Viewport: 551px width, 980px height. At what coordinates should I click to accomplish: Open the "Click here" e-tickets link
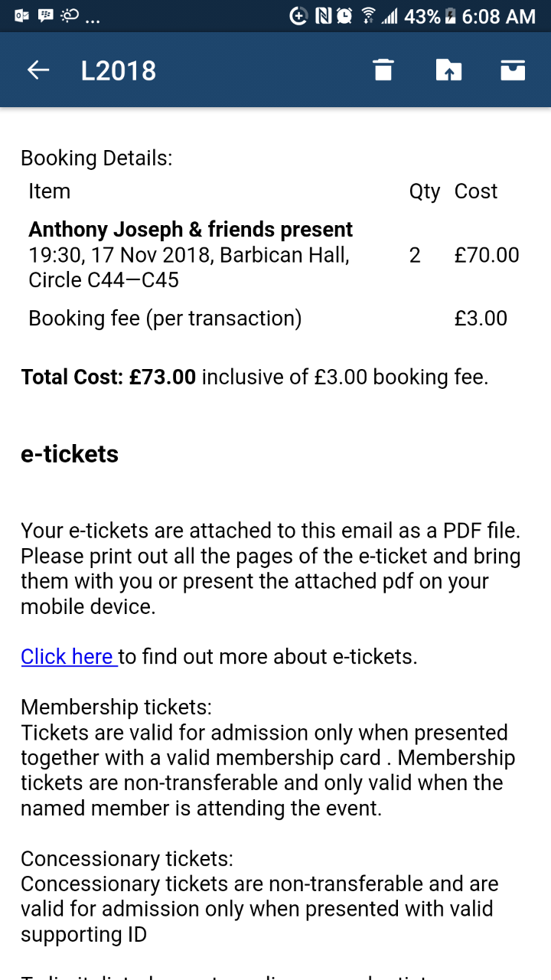point(68,657)
